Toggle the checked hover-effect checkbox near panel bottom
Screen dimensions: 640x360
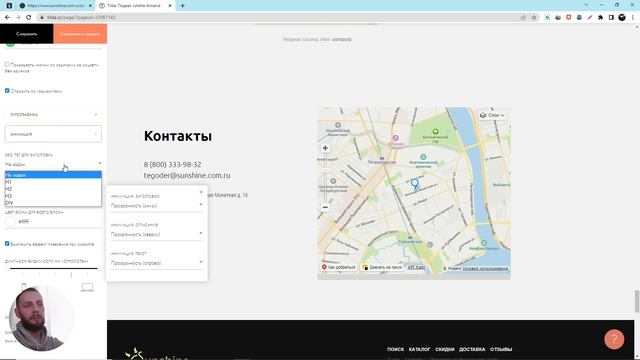(x=7, y=244)
